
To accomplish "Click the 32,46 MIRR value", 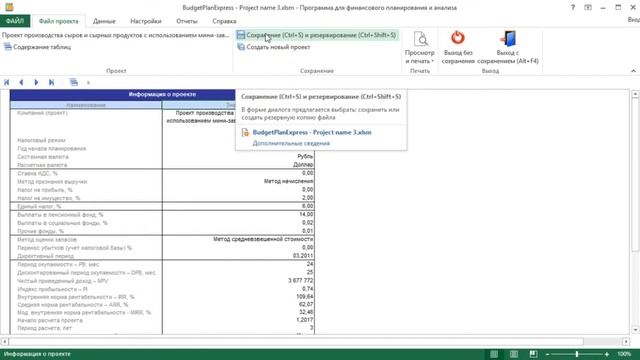I will pyautogui.click(x=306, y=312).
